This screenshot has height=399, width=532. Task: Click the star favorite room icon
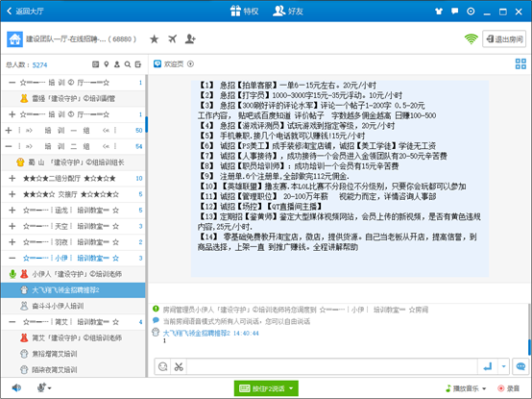[154, 39]
